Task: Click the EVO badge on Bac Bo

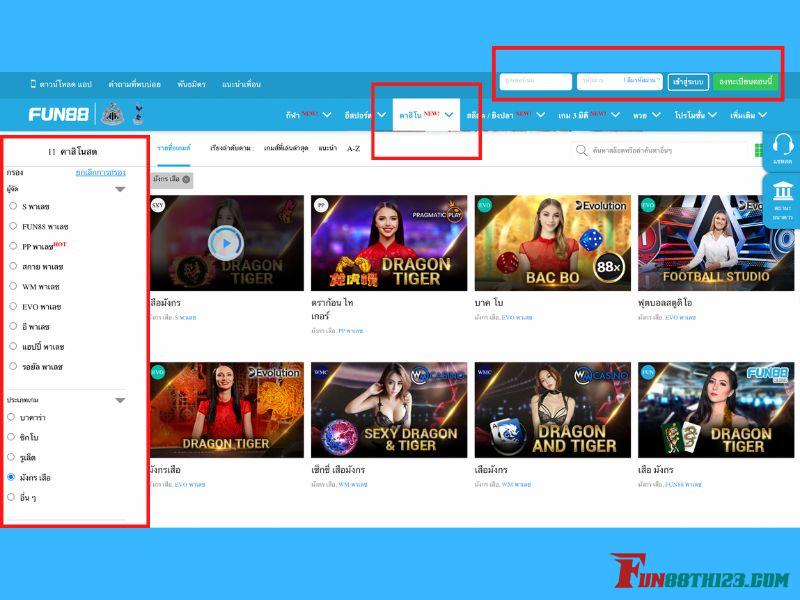Action: (484, 205)
